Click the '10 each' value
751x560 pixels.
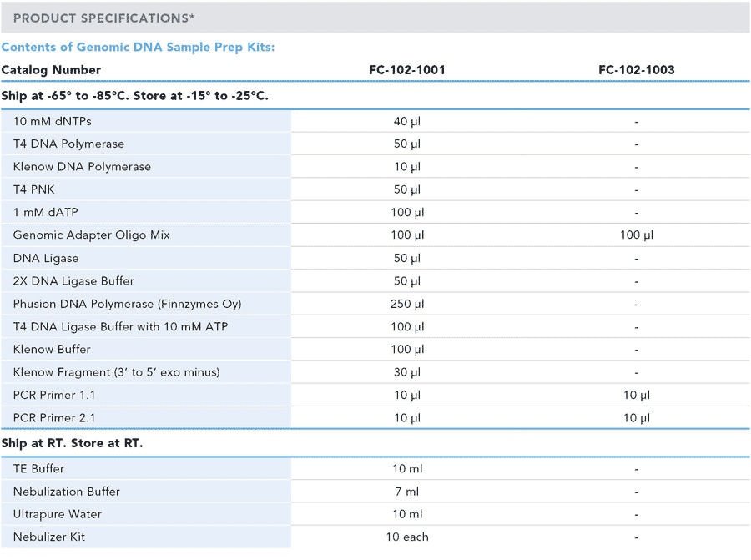click(x=407, y=537)
